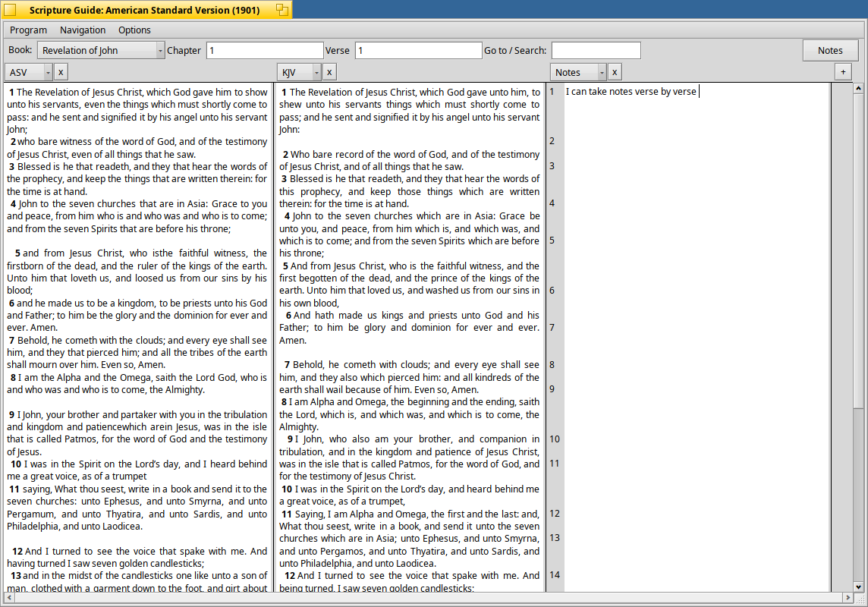This screenshot has width=868, height=607.
Task: Click KJV verse 2 'Who bare record of the word'
Action: (410, 160)
